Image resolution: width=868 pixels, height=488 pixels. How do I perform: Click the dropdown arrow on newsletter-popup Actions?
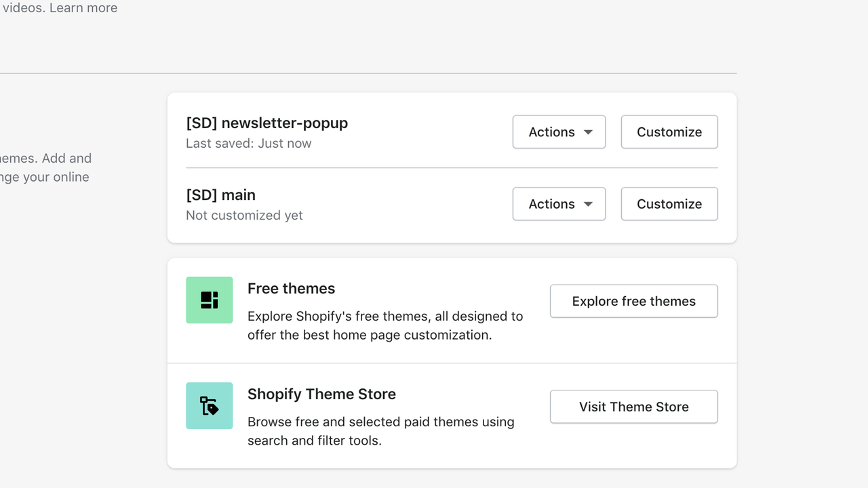[x=587, y=131]
